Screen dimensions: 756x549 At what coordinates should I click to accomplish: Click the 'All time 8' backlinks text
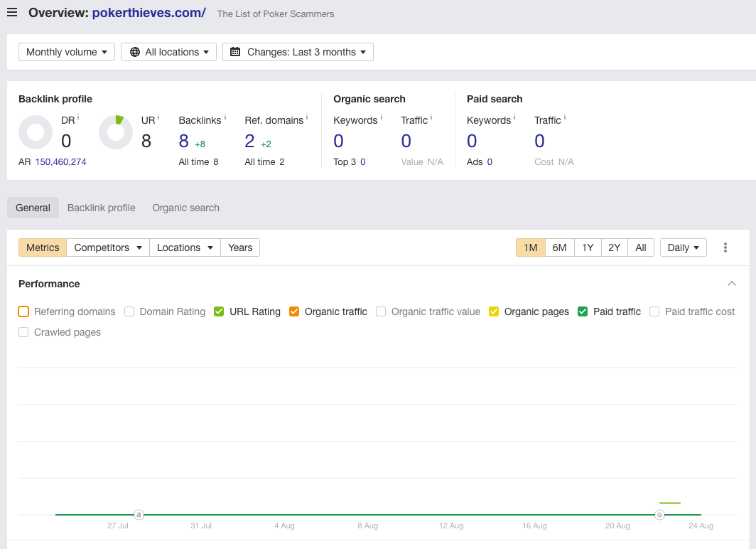199,162
